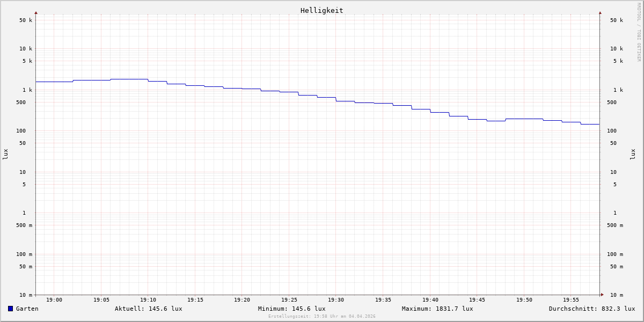Screen dimensions: 644x322
Task: Click the Erstellungszeit timestamp footer text
Action: click(x=322, y=317)
